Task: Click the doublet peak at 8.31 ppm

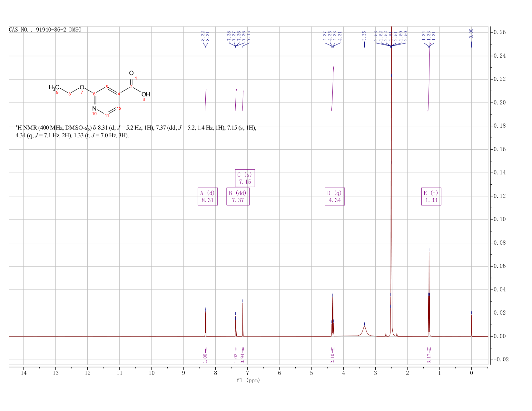Action: pyautogui.click(x=205, y=324)
